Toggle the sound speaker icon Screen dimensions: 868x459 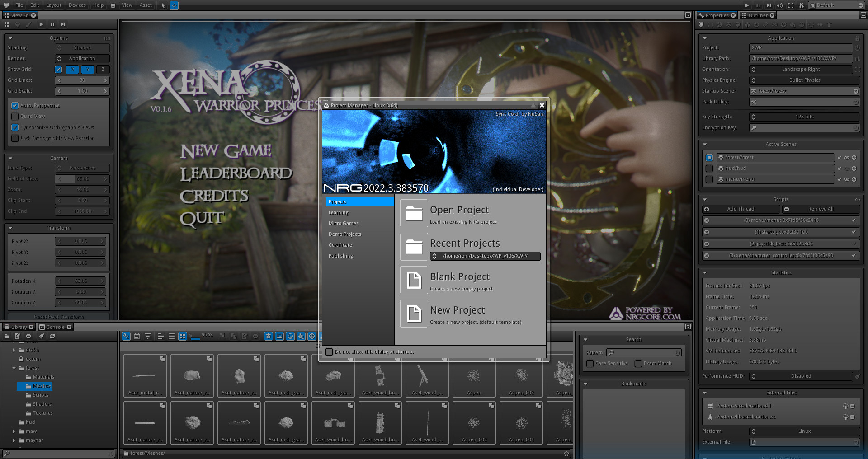(779, 5)
